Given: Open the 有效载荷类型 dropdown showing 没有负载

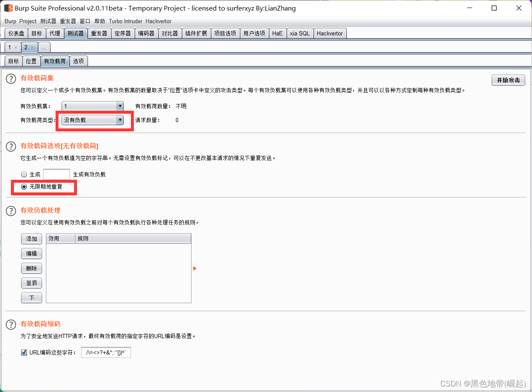Looking at the screenshot, I should (93, 120).
